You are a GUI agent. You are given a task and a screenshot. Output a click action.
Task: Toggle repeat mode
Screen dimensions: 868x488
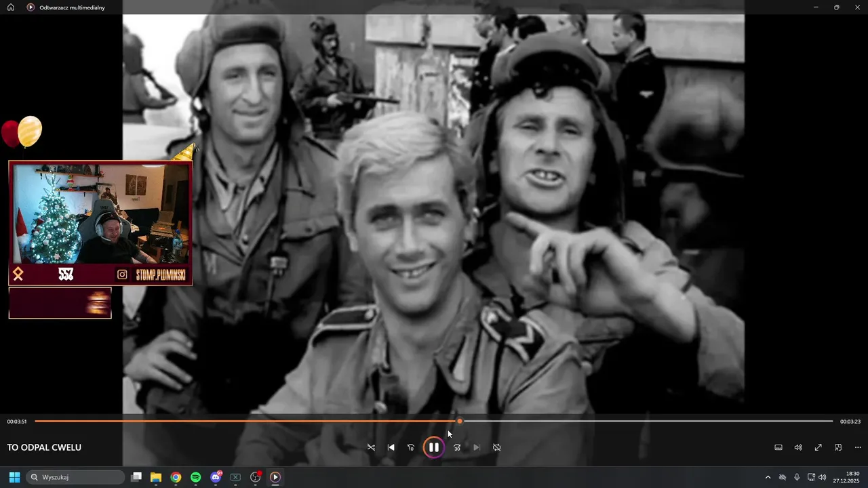tap(496, 447)
